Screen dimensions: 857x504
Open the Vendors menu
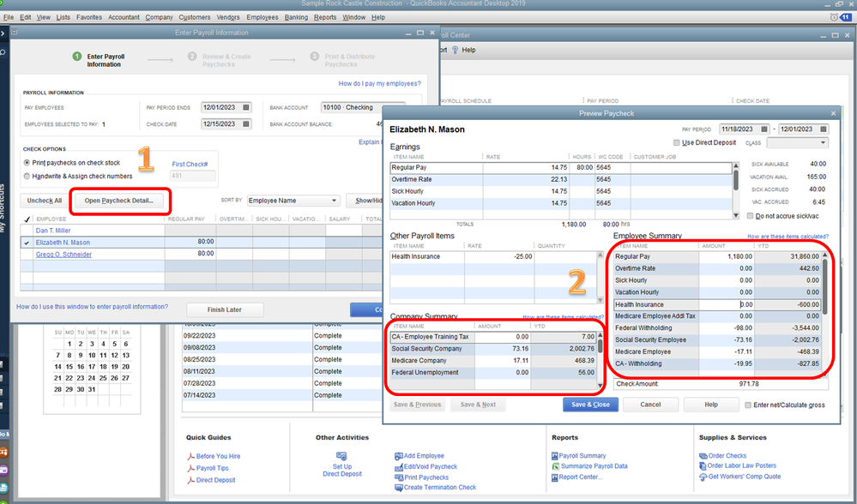point(228,17)
